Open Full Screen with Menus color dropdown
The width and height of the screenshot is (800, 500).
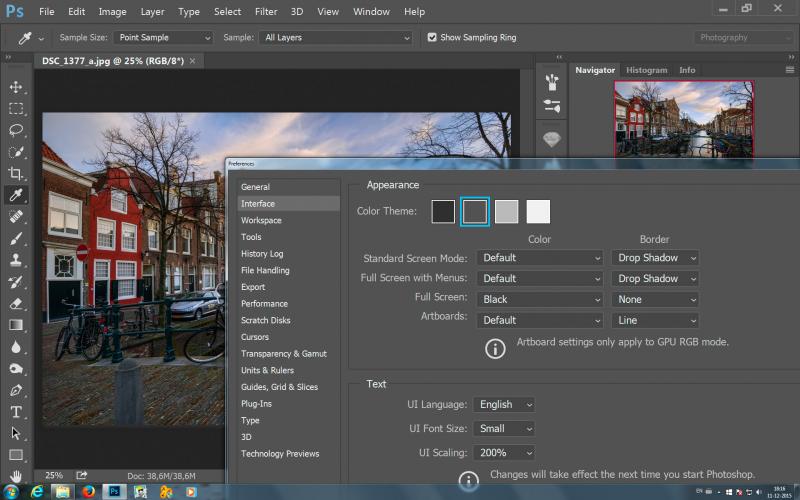click(540, 279)
